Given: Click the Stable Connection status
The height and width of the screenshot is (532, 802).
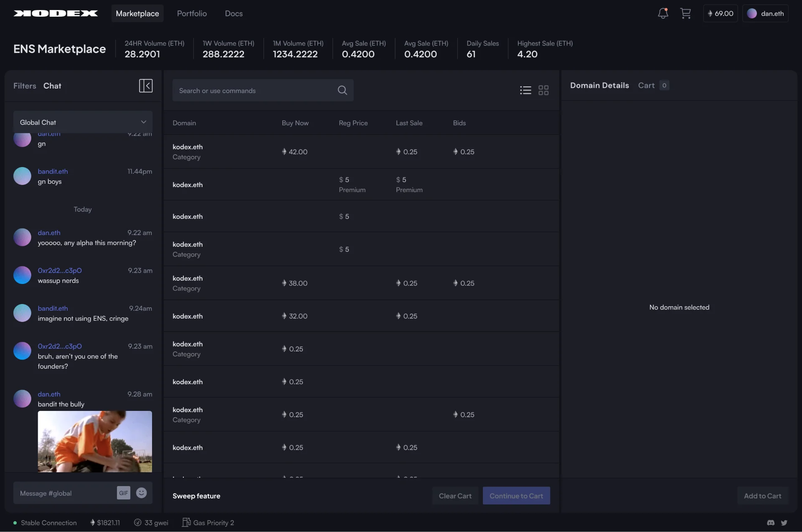Looking at the screenshot, I should pyautogui.click(x=45, y=523).
